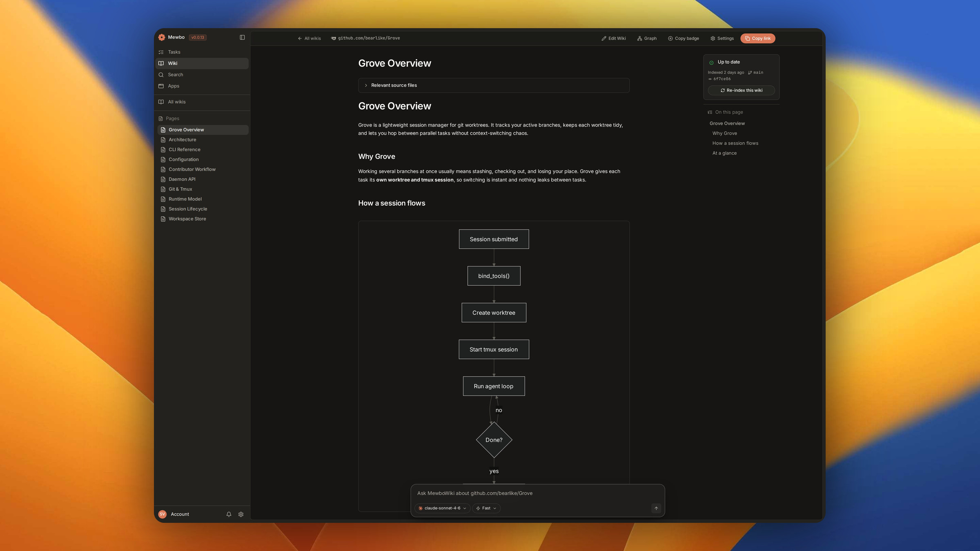This screenshot has width=980, height=551.
Task: Open the Tasks section
Action: (202, 52)
